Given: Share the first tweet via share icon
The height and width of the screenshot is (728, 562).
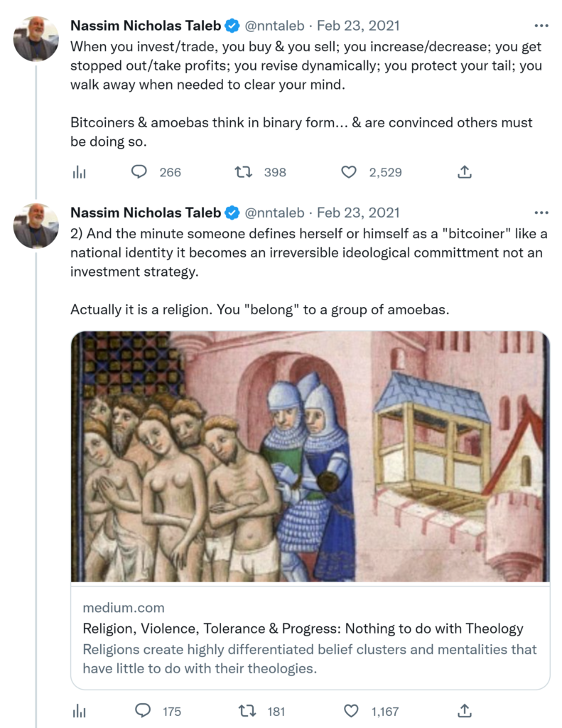Looking at the screenshot, I should click(465, 172).
